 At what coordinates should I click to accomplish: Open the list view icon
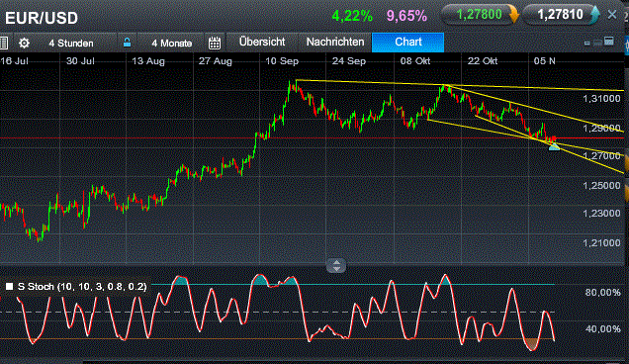click(4, 43)
